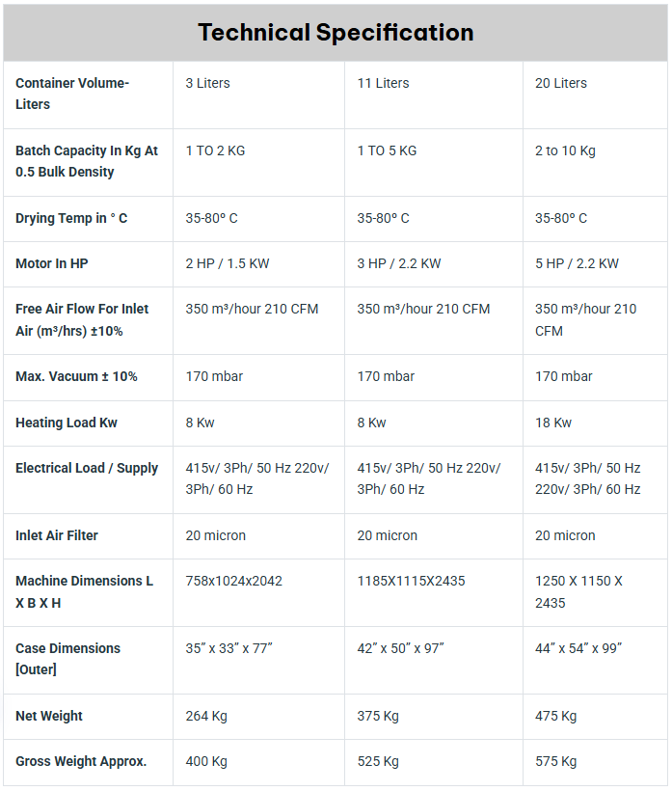
Task: Click the 42" x 50" x 97" cell
Action: tap(401, 648)
